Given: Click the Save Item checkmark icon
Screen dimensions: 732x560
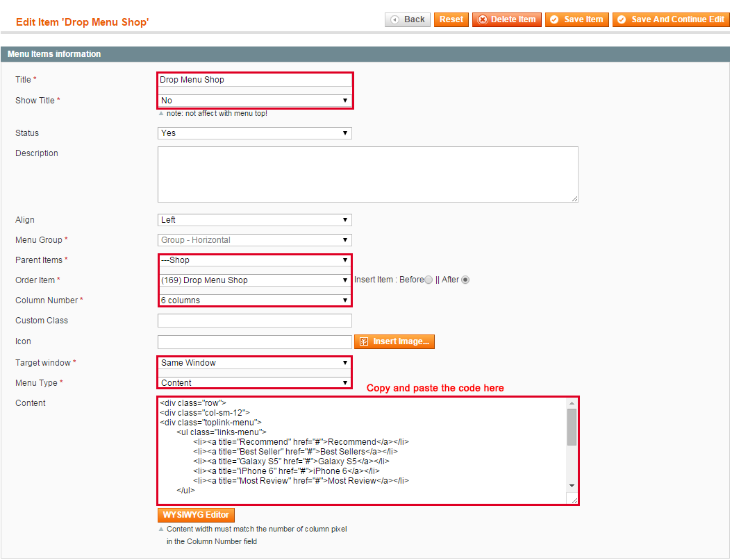Looking at the screenshot, I should coord(554,19).
